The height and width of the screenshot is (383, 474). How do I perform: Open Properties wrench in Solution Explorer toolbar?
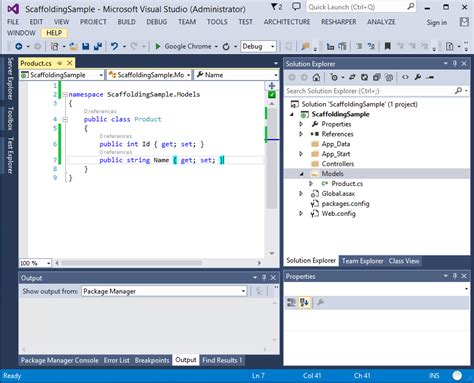[x=418, y=77]
